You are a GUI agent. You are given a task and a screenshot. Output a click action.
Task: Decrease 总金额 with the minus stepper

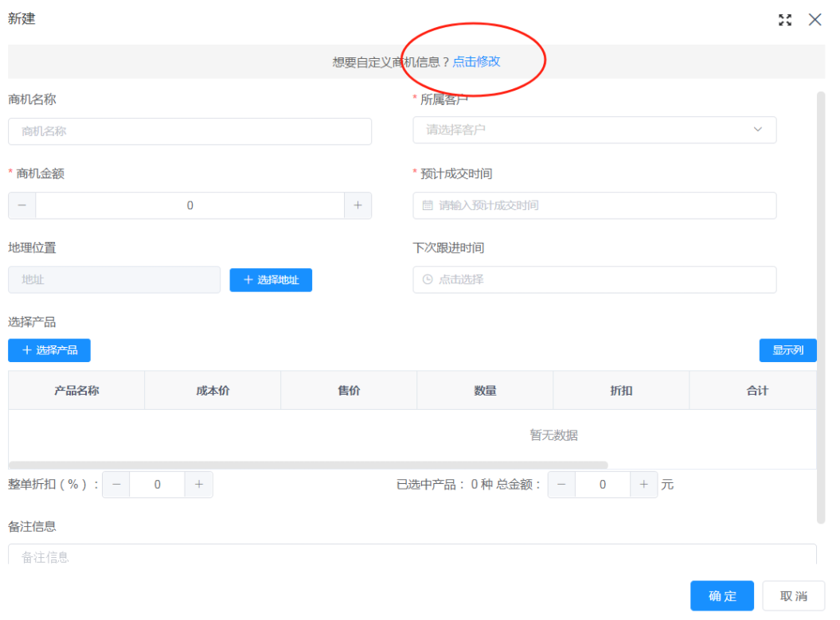pyautogui.click(x=561, y=484)
